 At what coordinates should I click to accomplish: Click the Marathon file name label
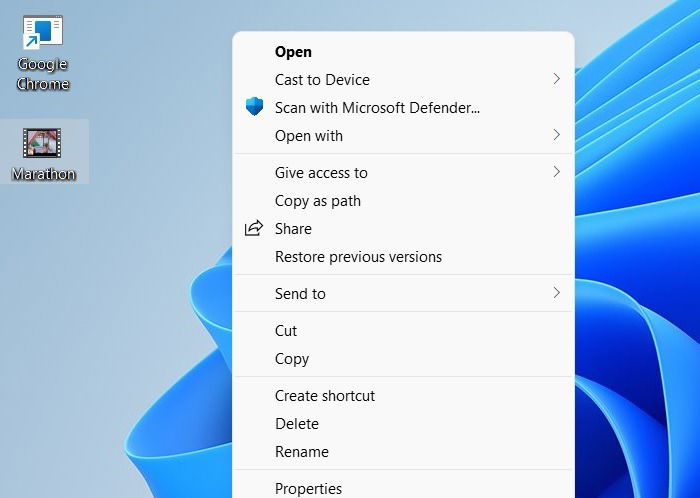pyautogui.click(x=44, y=174)
